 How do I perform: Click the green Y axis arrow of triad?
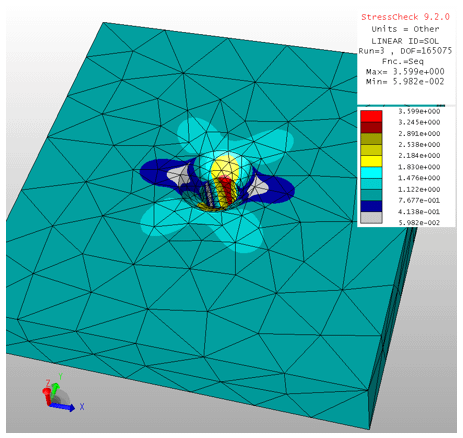(x=56, y=391)
